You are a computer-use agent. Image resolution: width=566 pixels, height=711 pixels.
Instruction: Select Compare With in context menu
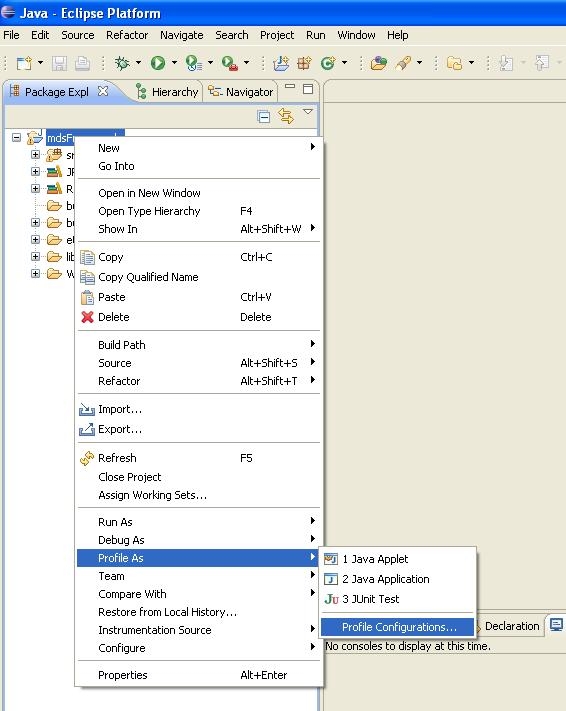(x=198, y=594)
